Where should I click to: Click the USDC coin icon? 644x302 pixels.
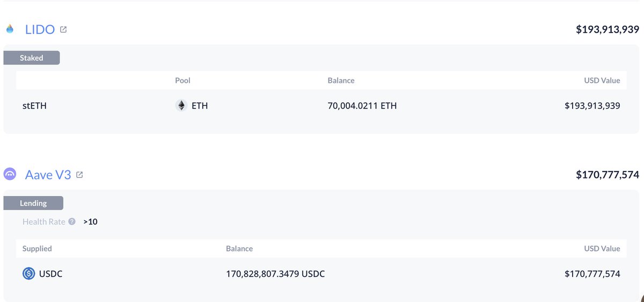pos(28,274)
